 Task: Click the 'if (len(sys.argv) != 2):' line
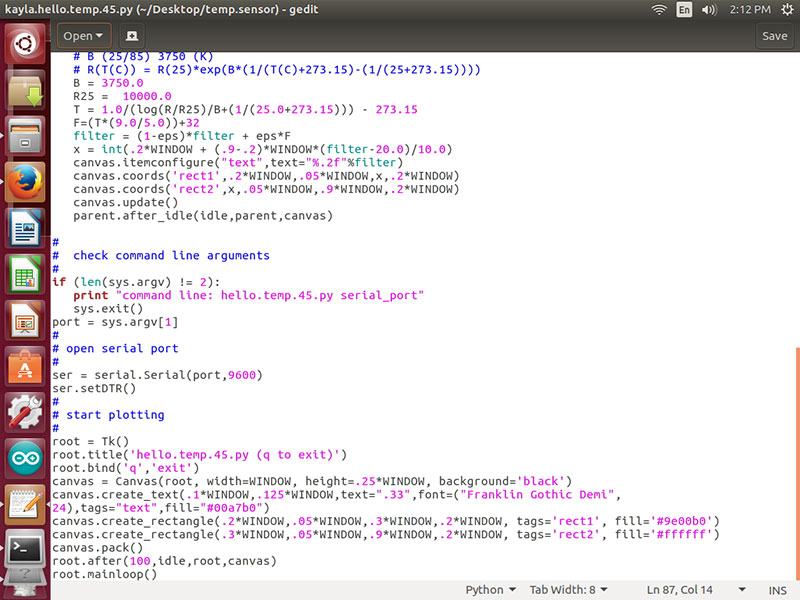click(x=136, y=282)
